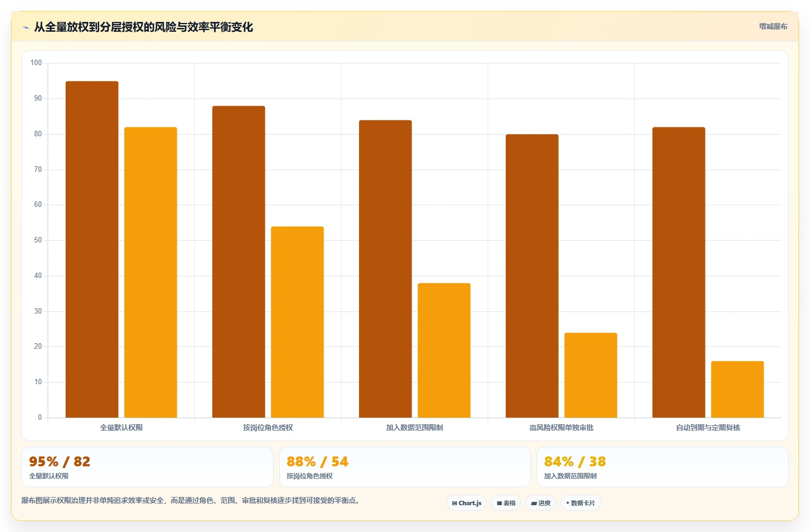Click the 100 value on the y-axis

36,63
